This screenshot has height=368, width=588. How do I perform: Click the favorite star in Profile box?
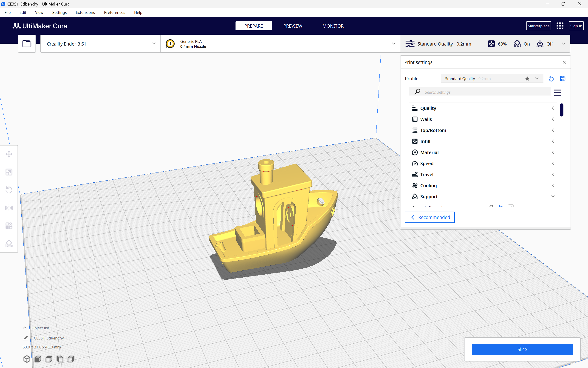click(x=527, y=79)
